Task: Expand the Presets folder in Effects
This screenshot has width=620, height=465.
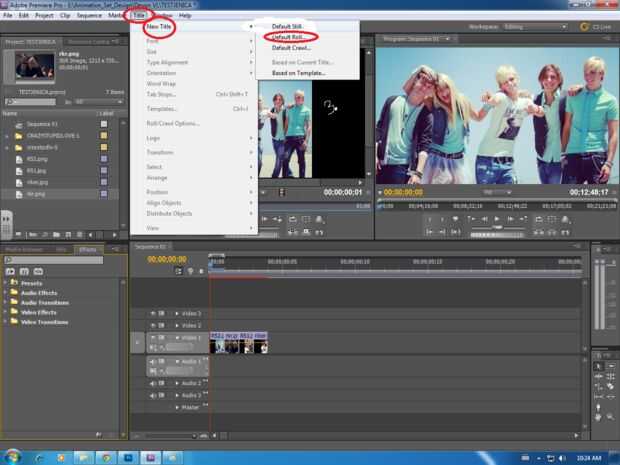Action: tap(6, 283)
